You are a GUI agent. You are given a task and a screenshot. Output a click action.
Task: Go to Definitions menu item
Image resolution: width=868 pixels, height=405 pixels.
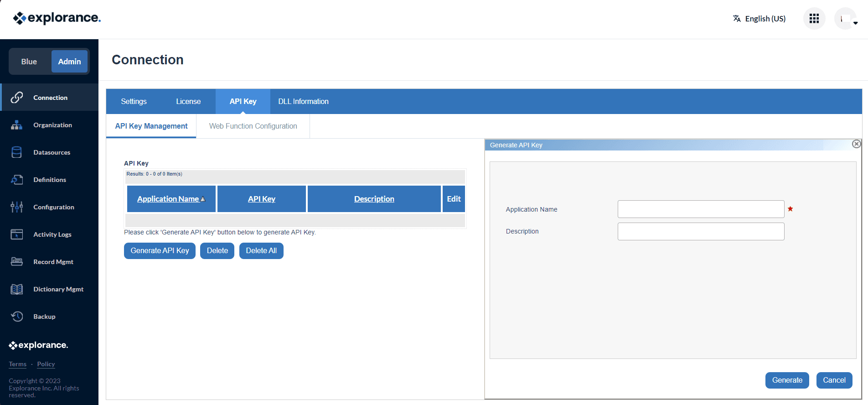(49, 179)
